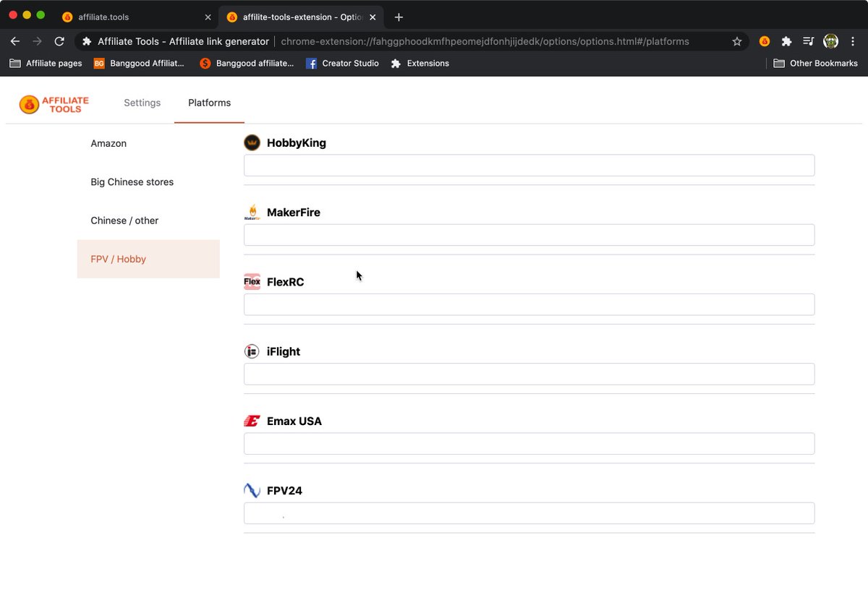Open the Chrome Extensions puzzle menu
Viewport: 868px width, 600px height.
786,41
